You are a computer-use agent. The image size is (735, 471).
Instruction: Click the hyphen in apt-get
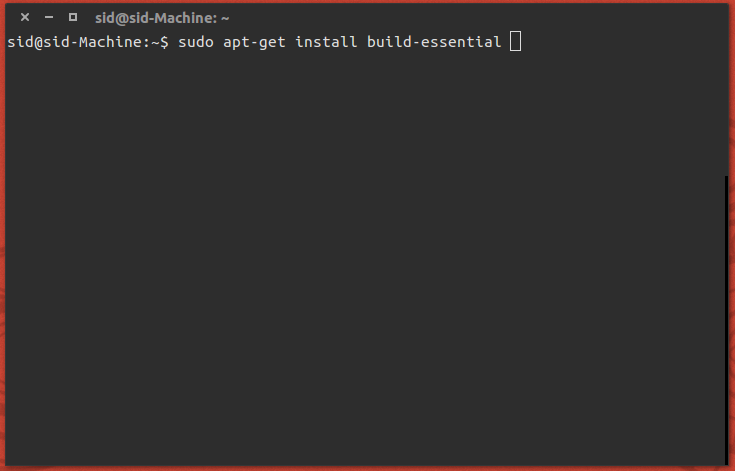[x=255, y=41]
